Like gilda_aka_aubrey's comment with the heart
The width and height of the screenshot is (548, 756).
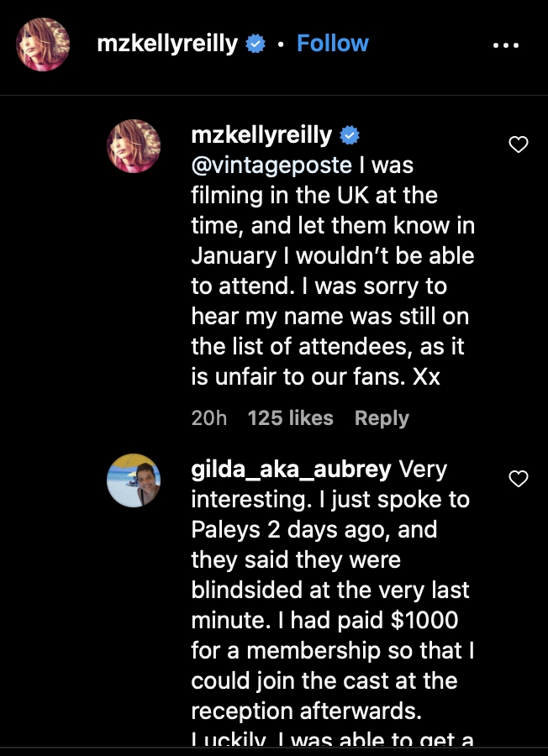pyautogui.click(x=519, y=479)
